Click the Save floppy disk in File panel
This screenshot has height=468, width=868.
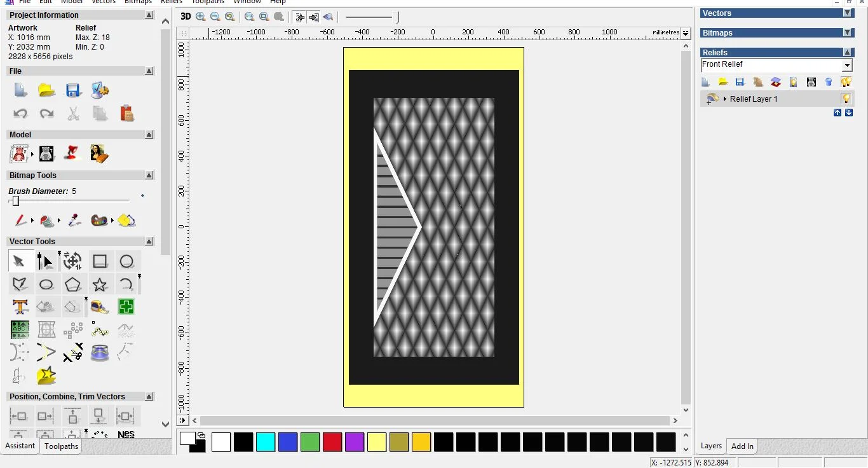point(73,90)
